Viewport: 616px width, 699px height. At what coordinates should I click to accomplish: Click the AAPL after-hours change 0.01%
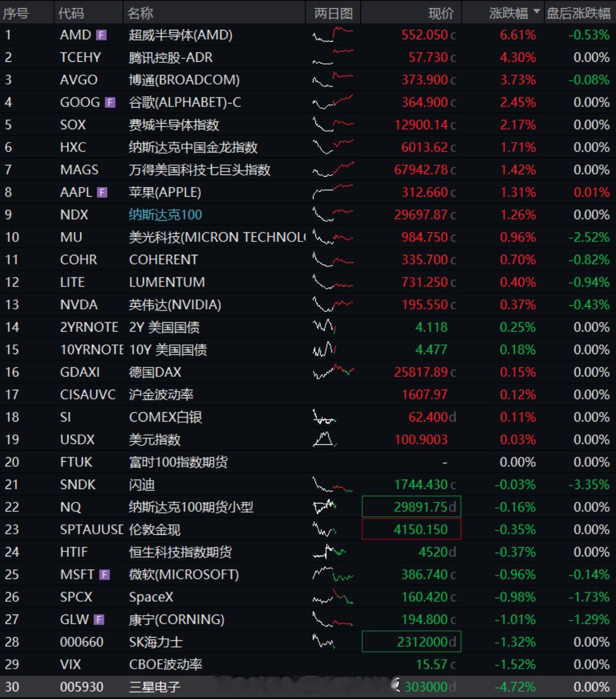coord(592,193)
